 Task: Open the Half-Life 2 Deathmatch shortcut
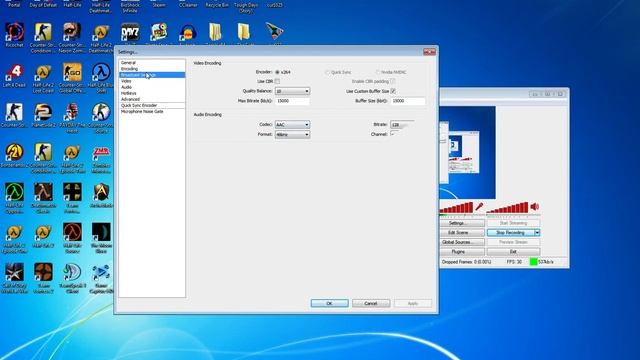[x=101, y=38]
